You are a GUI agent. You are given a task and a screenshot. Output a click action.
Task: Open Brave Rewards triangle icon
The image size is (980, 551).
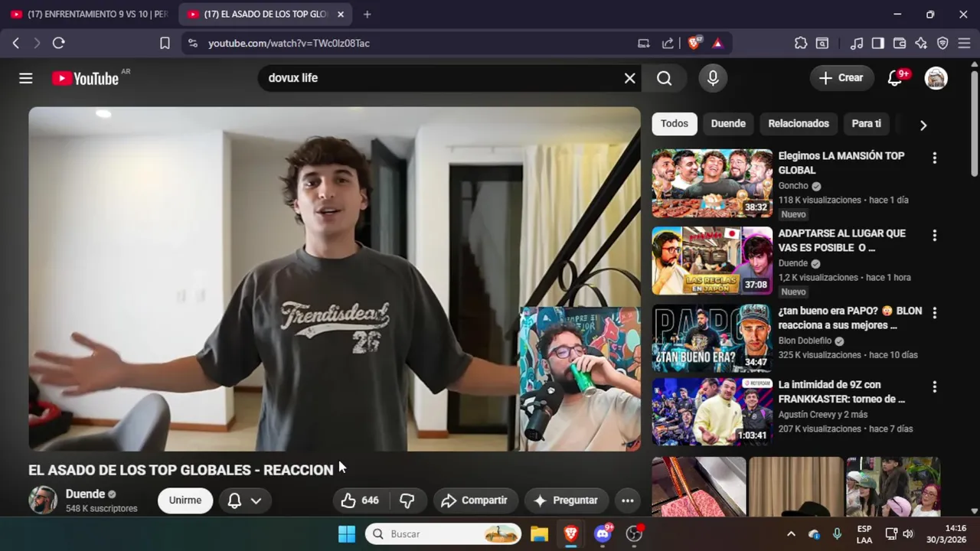coord(717,44)
